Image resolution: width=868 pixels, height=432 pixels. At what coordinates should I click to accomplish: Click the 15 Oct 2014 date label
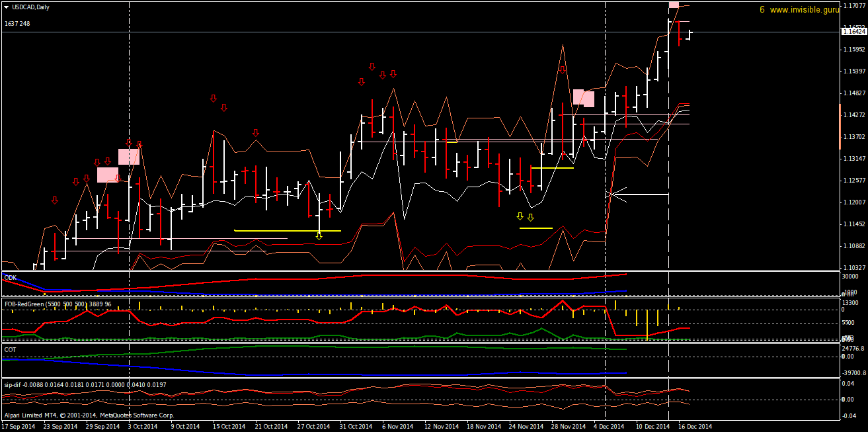[229, 427]
